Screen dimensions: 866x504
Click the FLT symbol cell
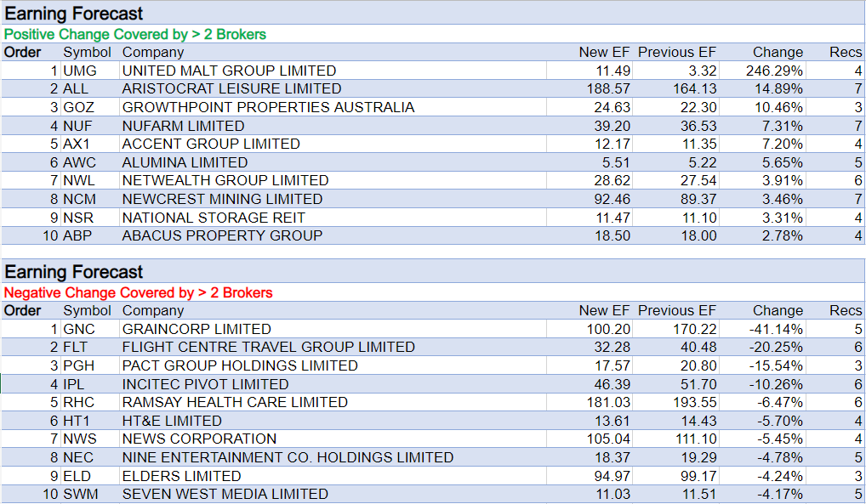click(75, 348)
